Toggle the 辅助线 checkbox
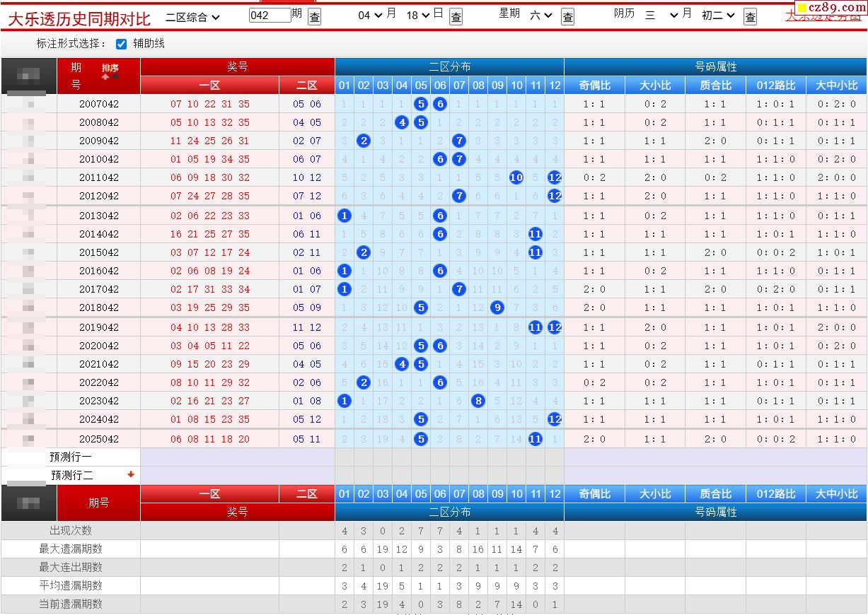This screenshot has height=615, width=868. pyautogui.click(x=121, y=44)
